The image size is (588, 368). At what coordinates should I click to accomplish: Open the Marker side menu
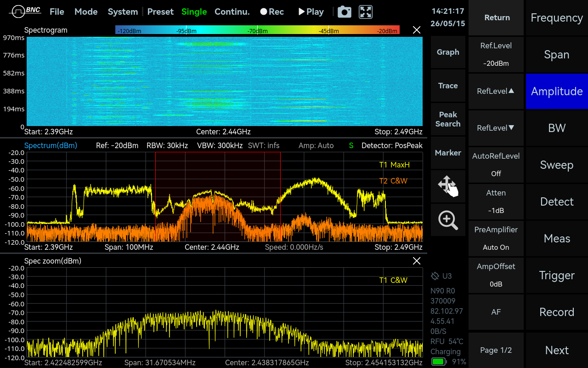(x=448, y=153)
